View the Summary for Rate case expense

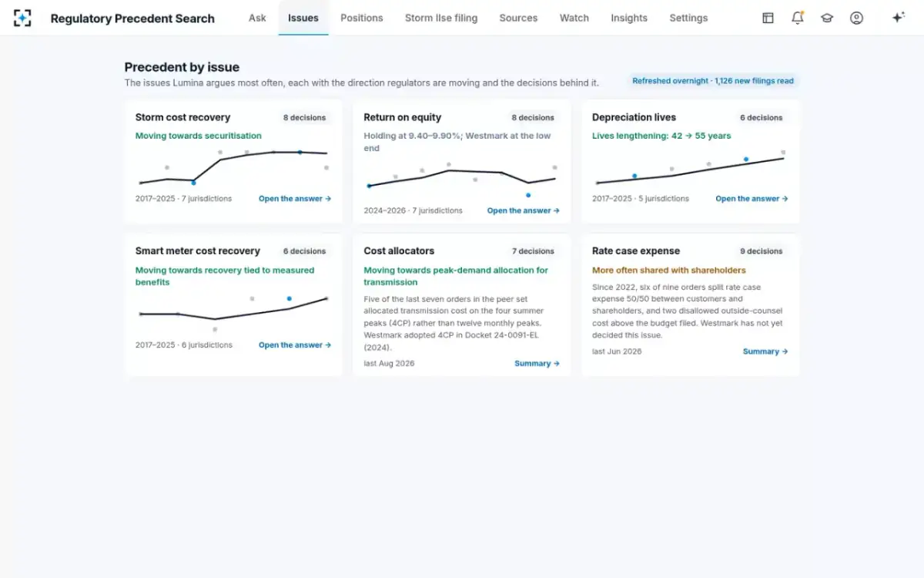pos(765,351)
